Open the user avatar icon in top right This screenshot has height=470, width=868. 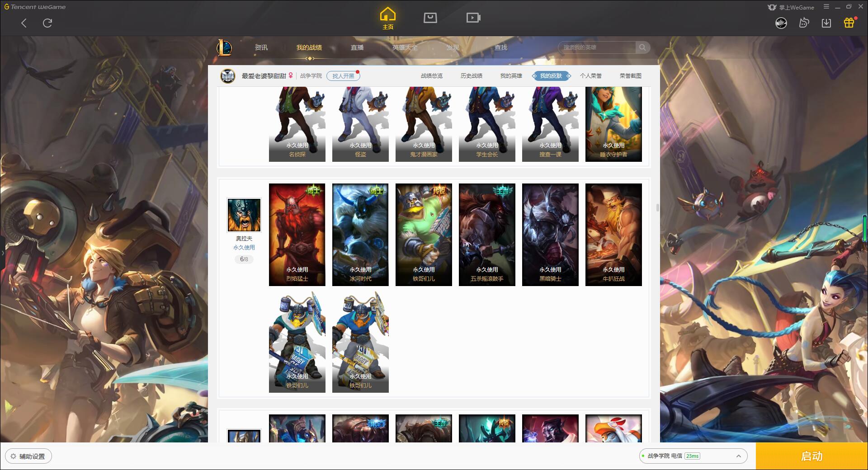click(x=781, y=23)
